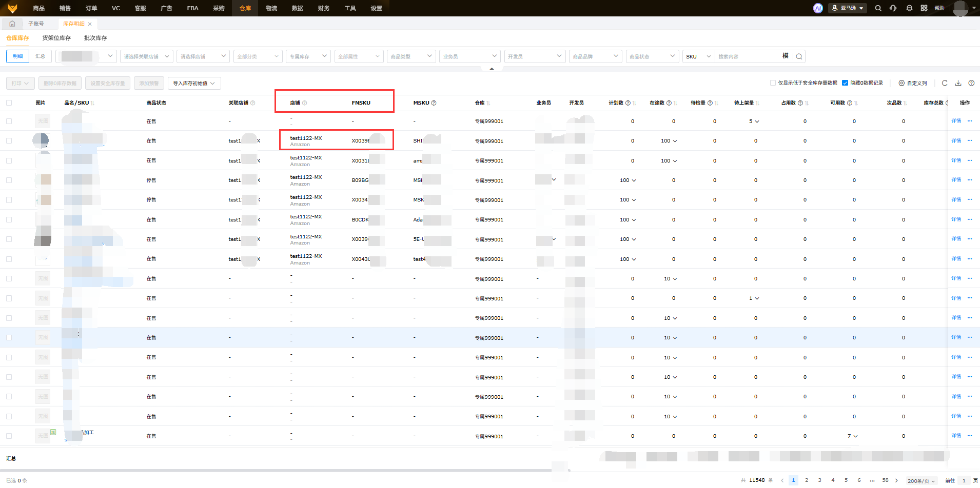Enable 仅显示低于安全库存量数据 checkbox
This screenshot has width=980, height=488.
(x=773, y=83)
